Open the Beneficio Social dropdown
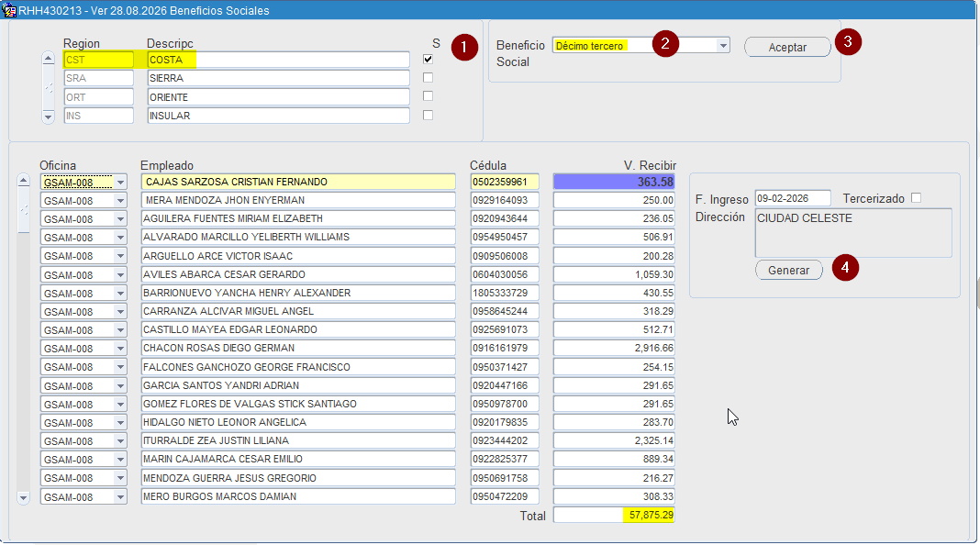The height and width of the screenshot is (545, 980). click(723, 46)
